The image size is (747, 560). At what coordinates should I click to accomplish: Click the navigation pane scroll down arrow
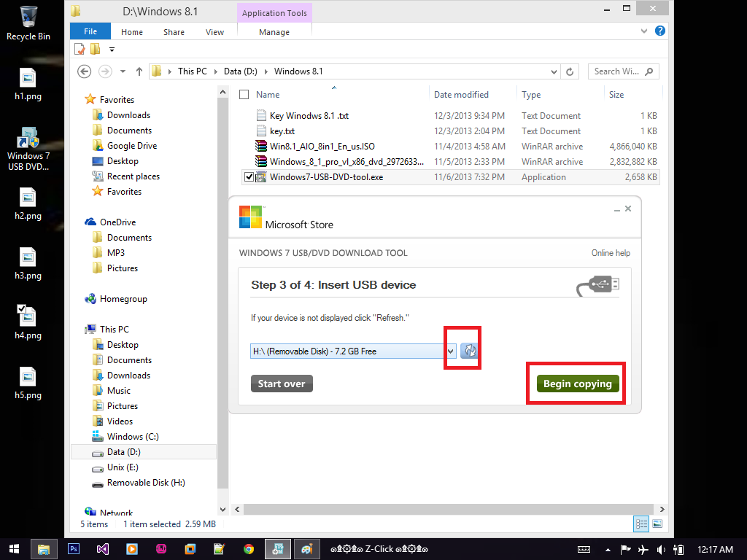(x=222, y=509)
